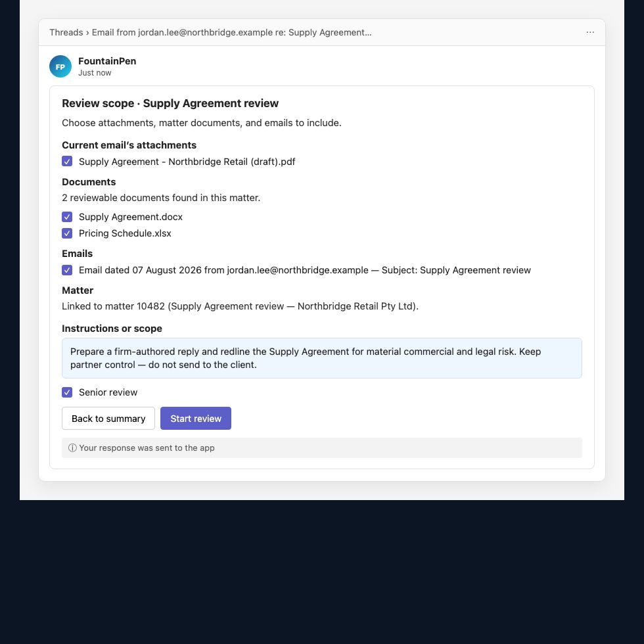Click into the Instructions or scope text box

pyautogui.click(x=321, y=358)
